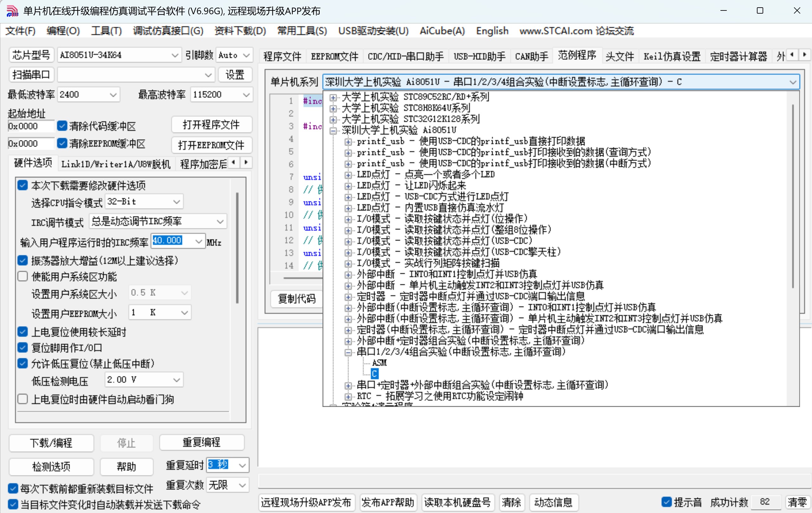Click the 下载/编程 button

tap(51, 443)
